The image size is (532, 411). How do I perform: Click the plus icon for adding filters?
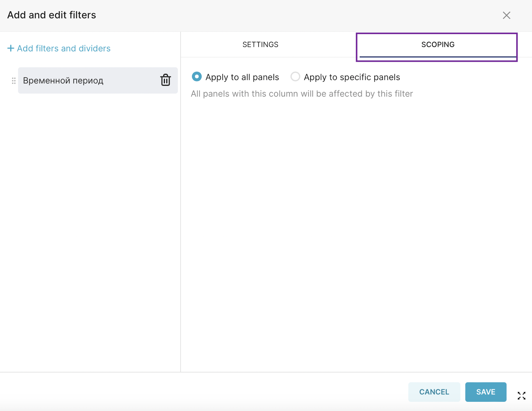tap(11, 49)
